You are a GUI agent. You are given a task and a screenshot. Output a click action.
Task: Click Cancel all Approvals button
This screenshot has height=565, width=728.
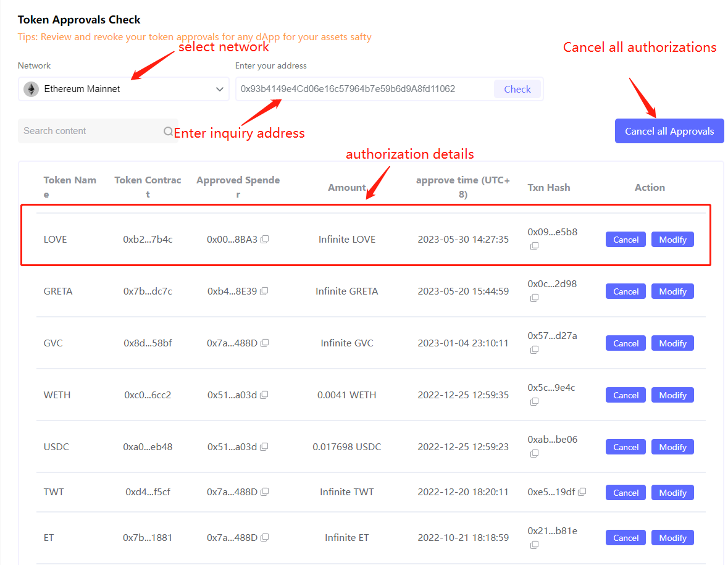point(669,132)
